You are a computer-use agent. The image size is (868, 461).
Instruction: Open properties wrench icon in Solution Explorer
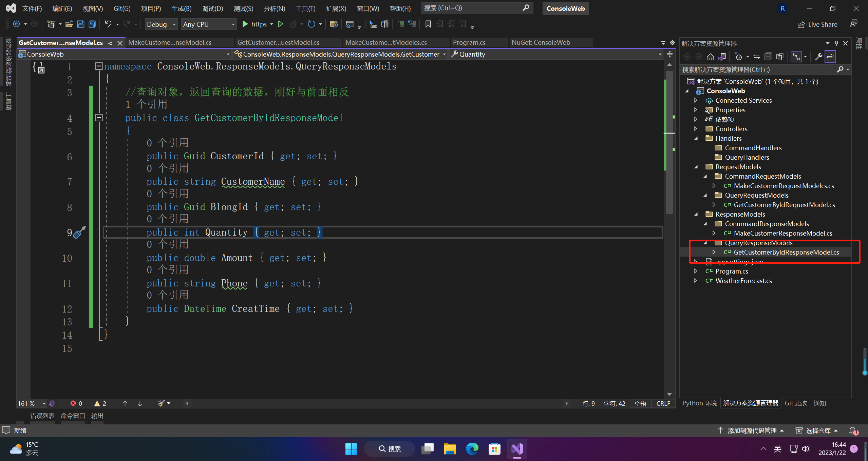click(x=819, y=57)
